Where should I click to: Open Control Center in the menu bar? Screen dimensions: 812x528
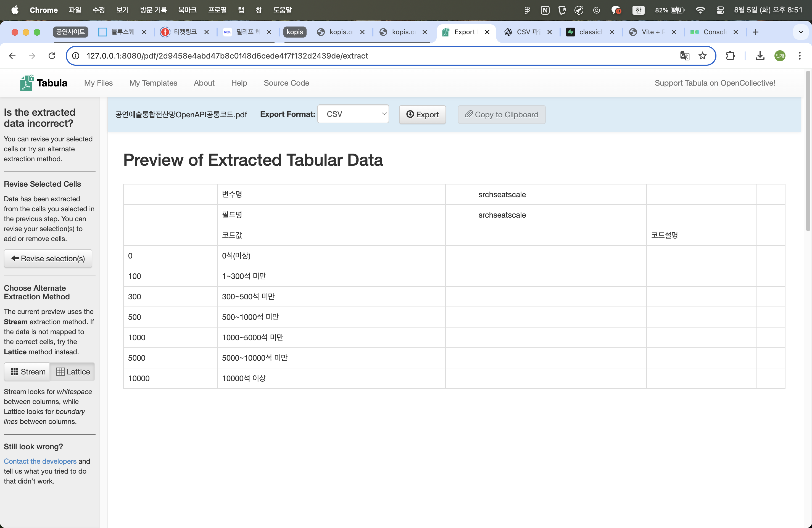(720, 10)
